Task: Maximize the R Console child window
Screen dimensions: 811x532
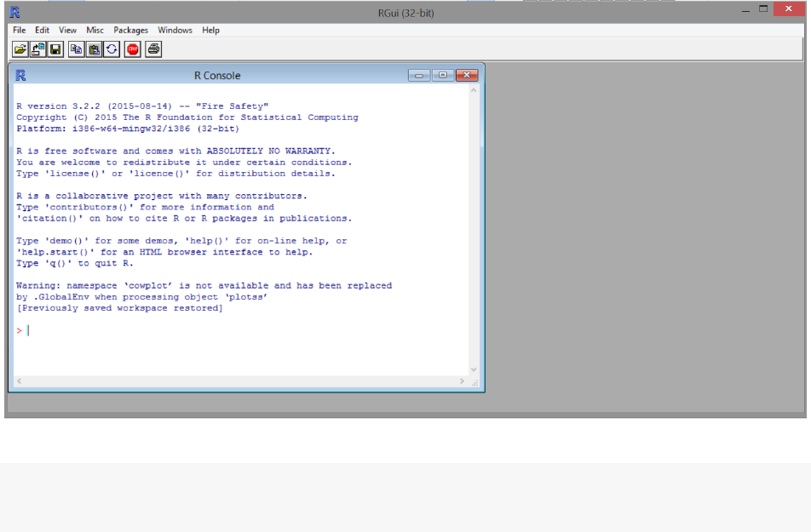Action: click(443, 76)
